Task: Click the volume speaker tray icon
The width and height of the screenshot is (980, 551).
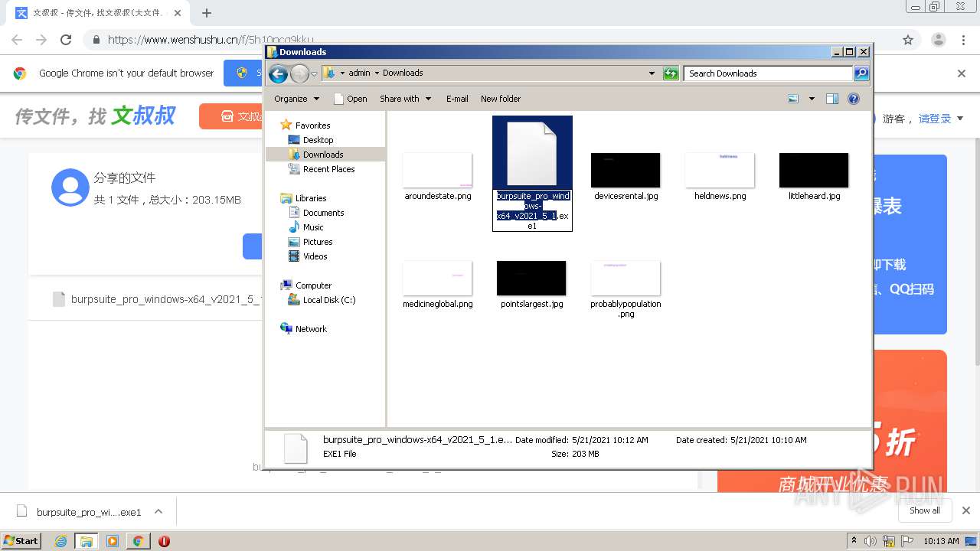Action: pos(871,541)
